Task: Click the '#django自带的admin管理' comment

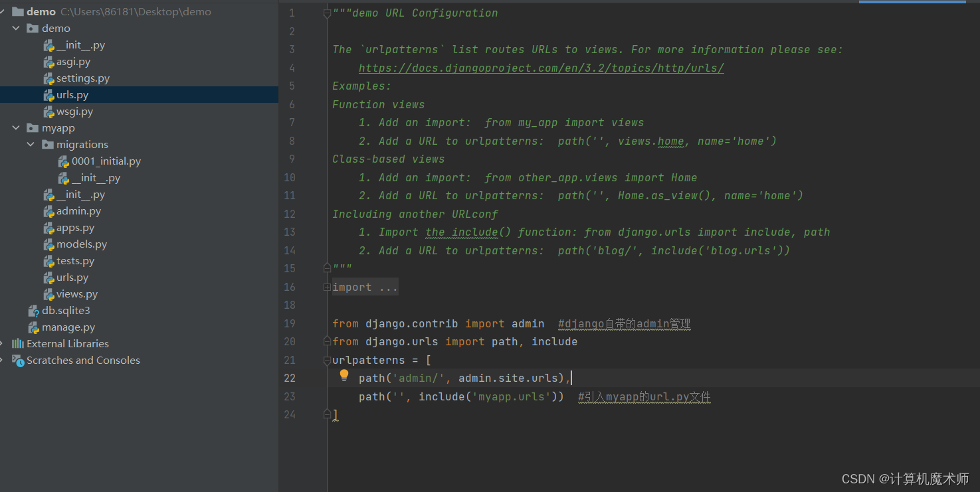Action: click(625, 324)
